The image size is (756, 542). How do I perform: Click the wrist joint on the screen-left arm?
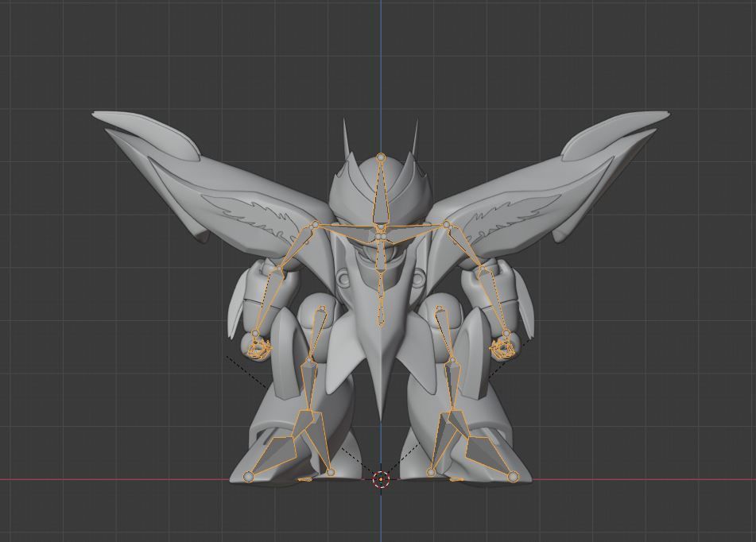pyautogui.click(x=255, y=333)
